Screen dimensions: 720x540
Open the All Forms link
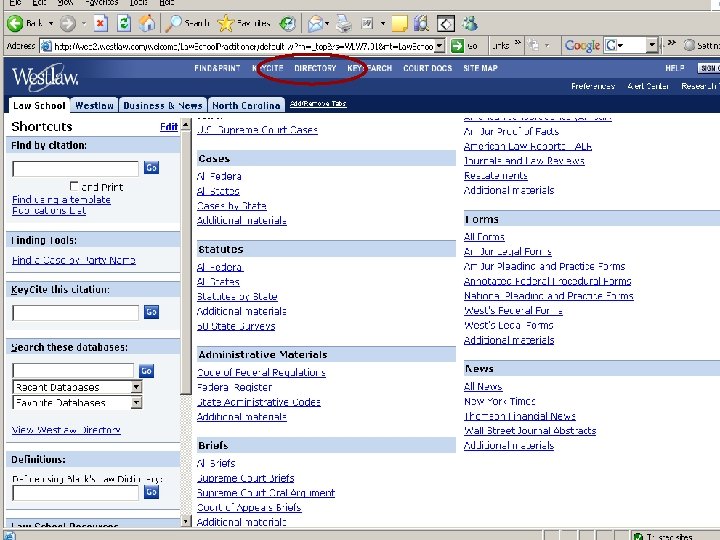484,237
